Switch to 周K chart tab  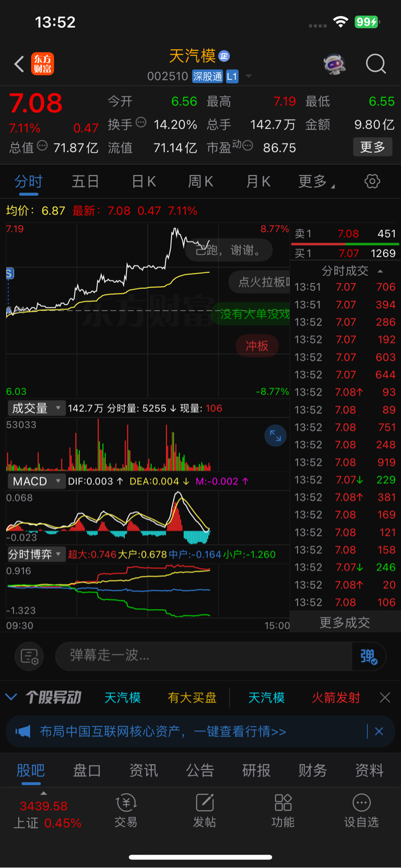(200, 182)
